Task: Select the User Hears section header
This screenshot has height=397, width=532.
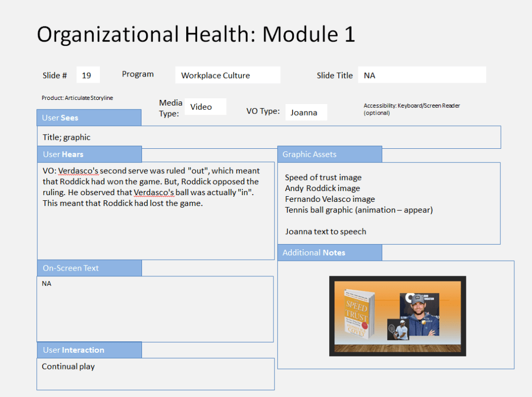Action: point(89,154)
